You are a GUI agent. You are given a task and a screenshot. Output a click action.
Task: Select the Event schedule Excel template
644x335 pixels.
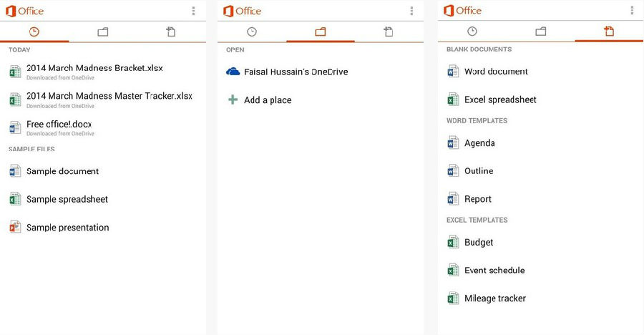coord(494,270)
